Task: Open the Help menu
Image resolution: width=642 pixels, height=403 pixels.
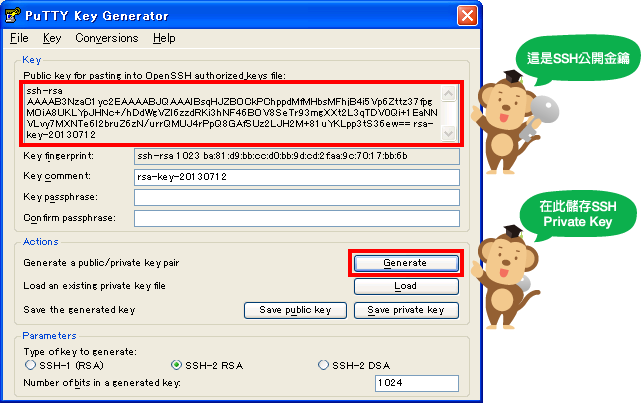Action: [164, 38]
